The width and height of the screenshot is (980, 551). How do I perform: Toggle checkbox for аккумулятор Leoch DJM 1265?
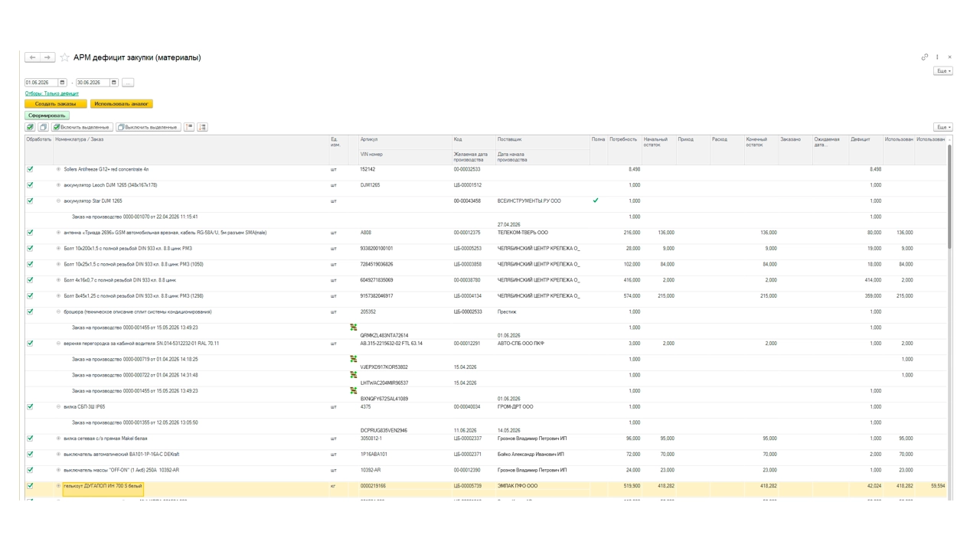coord(31,185)
